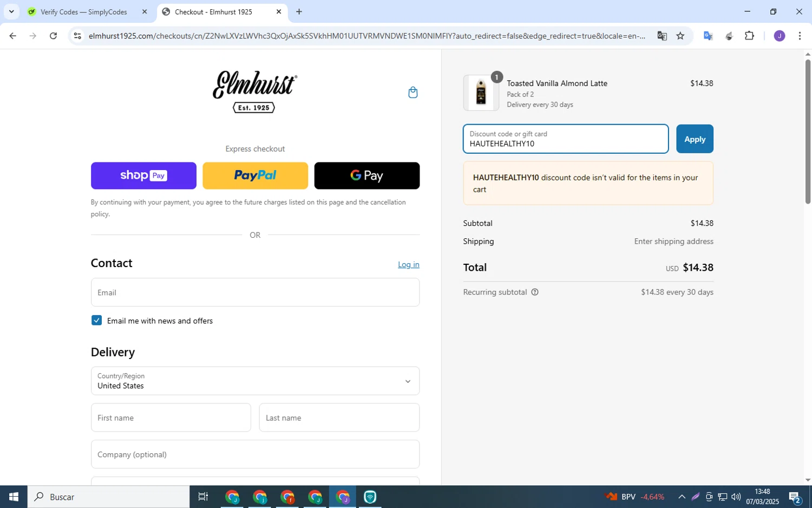812x508 pixels.
Task: Click the recurring subtotal info icon
Action: tap(535, 292)
